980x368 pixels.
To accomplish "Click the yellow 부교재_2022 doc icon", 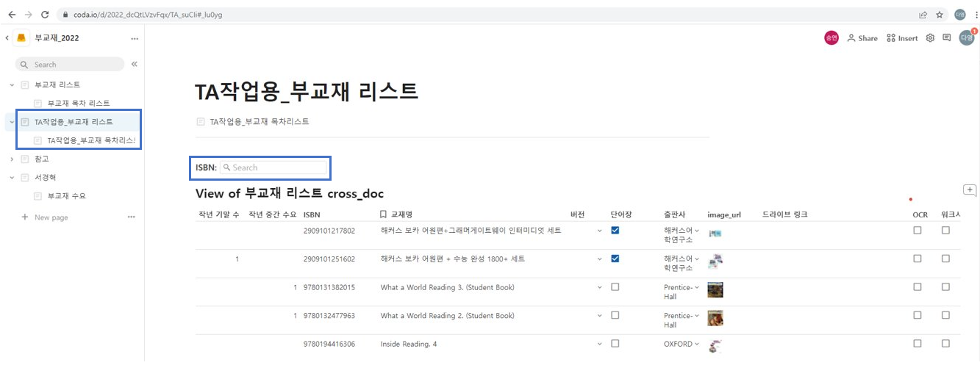I will click(x=22, y=38).
